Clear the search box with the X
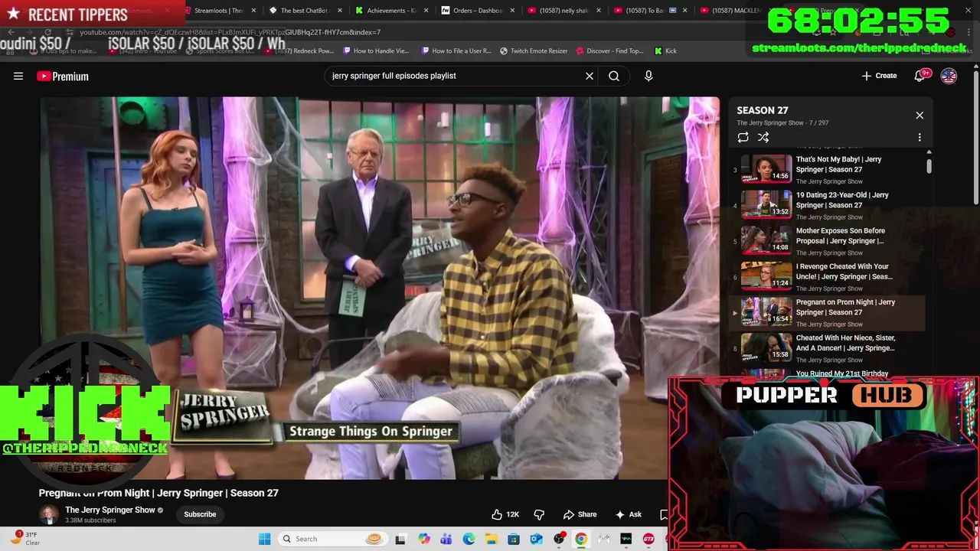 [x=590, y=76]
